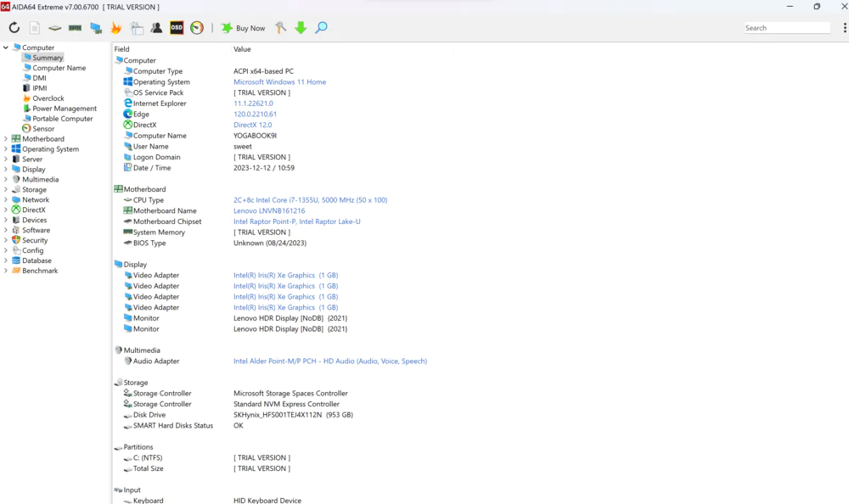Image resolution: width=849 pixels, height=504 pixels.
Task: Select the Date / Time row
Action: (x=284, y=168)
